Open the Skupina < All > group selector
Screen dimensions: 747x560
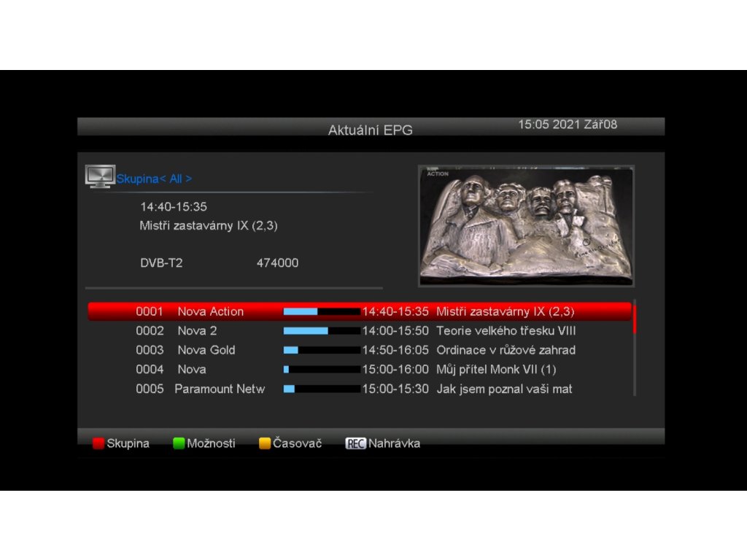(x=154, y=179)
